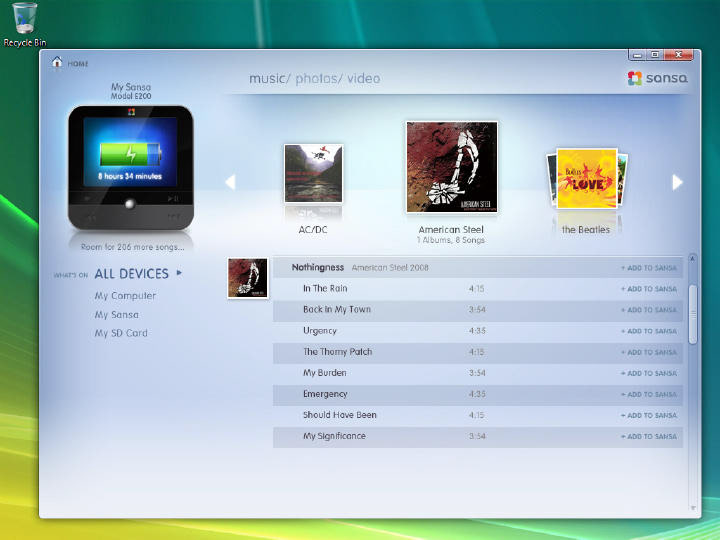Click the Home icon at top left
Screen dimensions: 720x540
(57, 63)
